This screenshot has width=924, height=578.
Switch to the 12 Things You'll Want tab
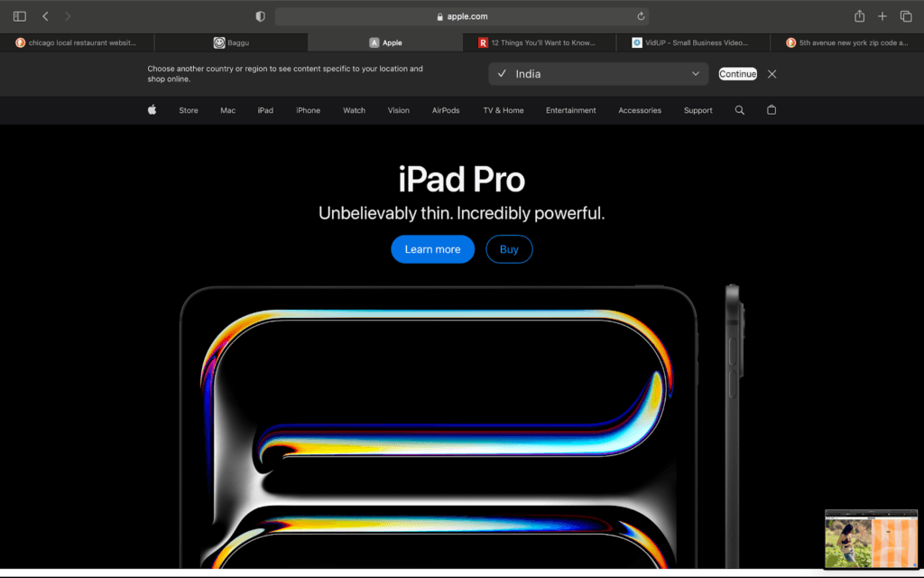point(540,42)
